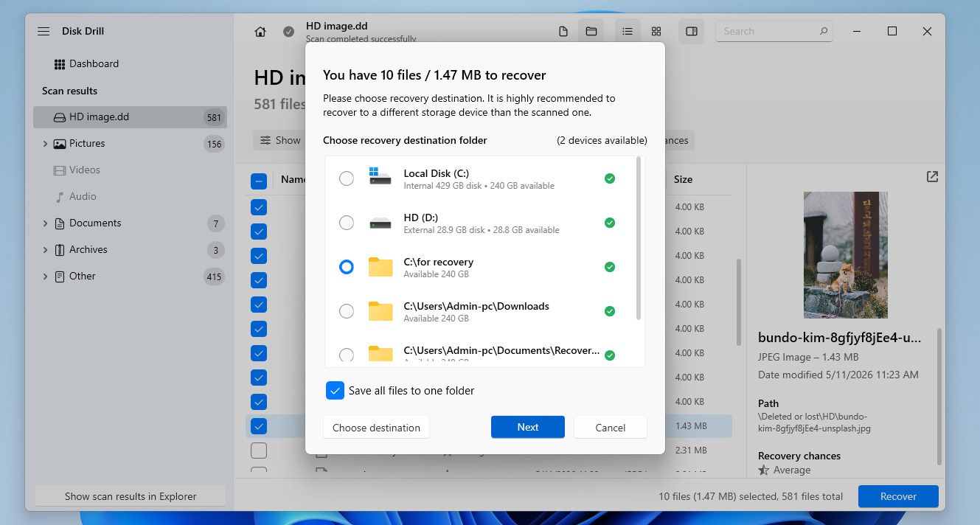Click the Dashboard grid icon
The image size is (980, 525).
(60, 64)
